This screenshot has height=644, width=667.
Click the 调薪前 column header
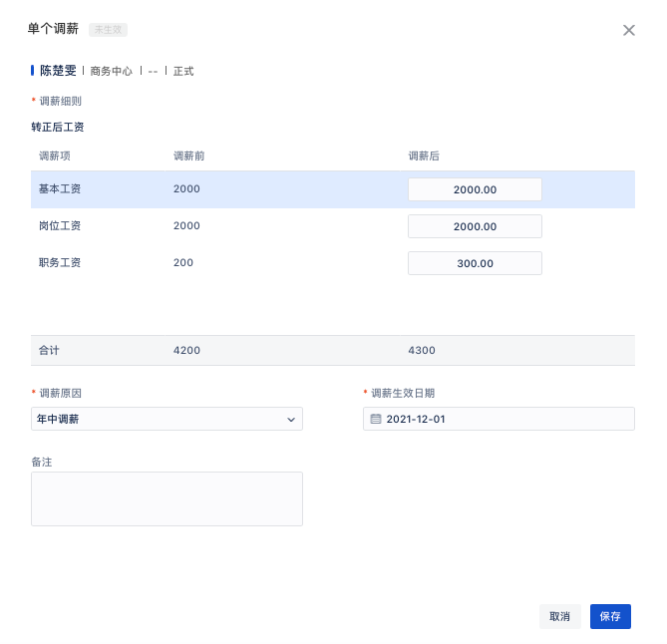coord(188,157)
